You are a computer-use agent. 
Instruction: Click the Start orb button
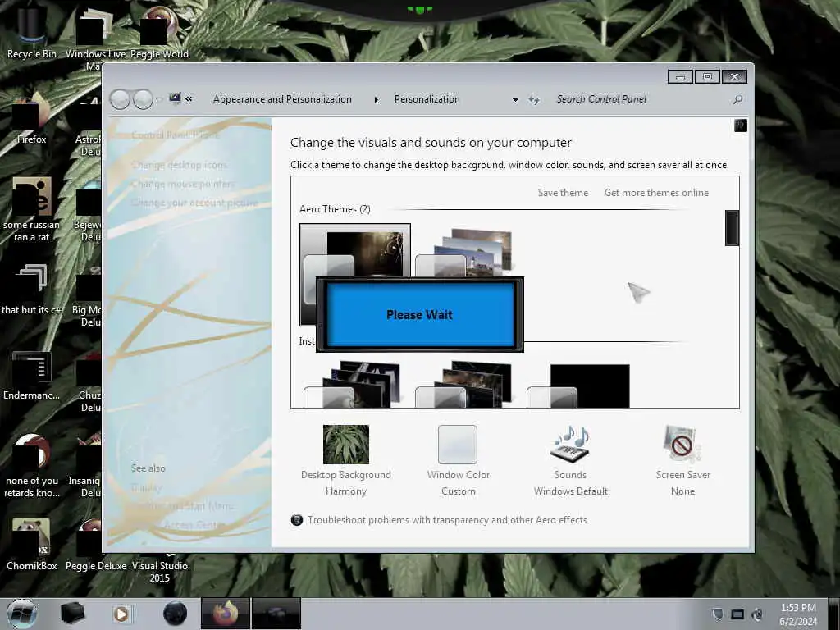pos(22,614)
